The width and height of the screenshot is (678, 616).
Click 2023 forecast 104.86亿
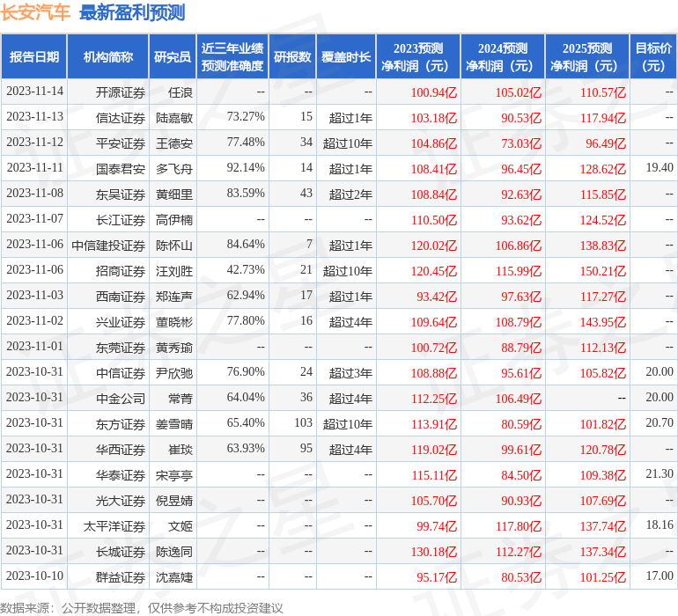tap(434, 143)
